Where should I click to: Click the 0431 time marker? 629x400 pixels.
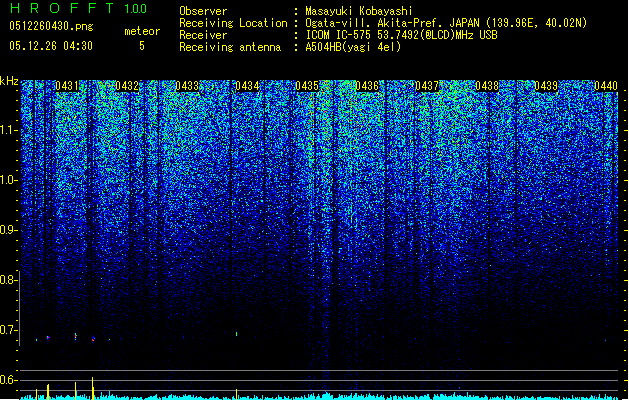click(x=67, y=86)
